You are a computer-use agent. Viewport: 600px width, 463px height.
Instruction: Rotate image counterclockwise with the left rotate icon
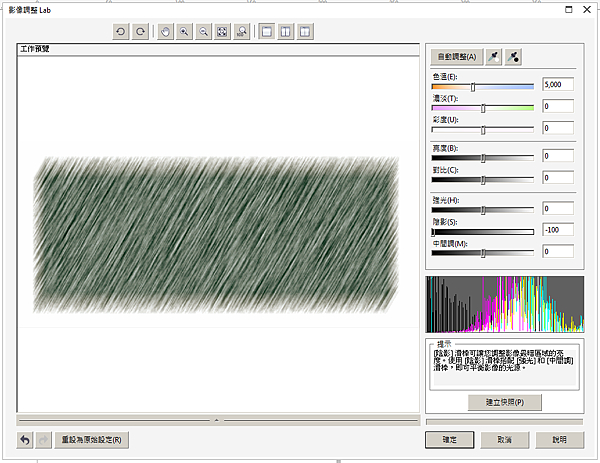(121, 32)
